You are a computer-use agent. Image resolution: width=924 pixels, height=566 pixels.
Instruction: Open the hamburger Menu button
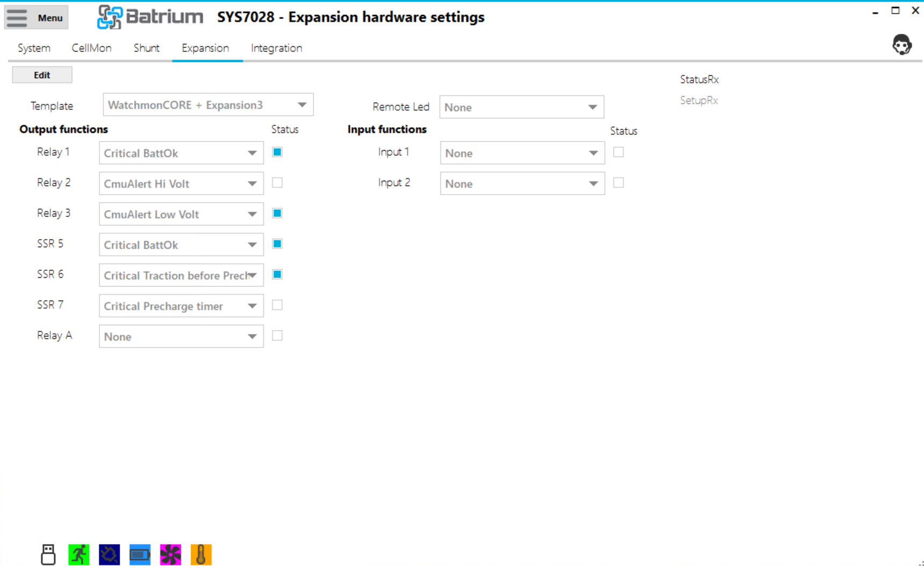pos(36,17)
